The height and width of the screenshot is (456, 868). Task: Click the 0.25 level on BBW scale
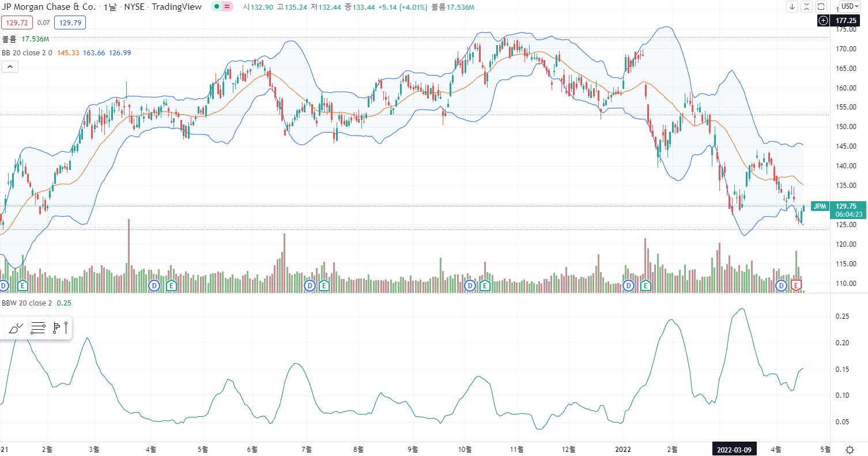pyautogui.click(x=842, y=316)
